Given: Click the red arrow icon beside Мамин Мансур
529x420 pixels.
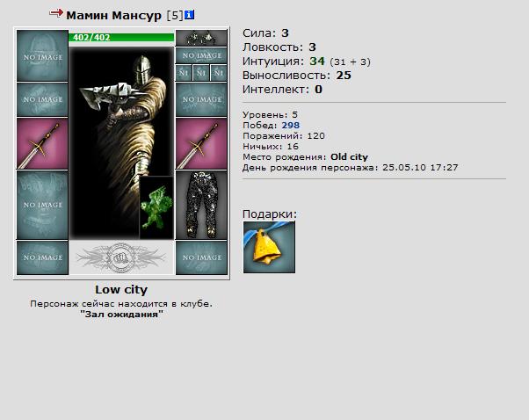Looking at the screenshot, I should pos(56,13).
